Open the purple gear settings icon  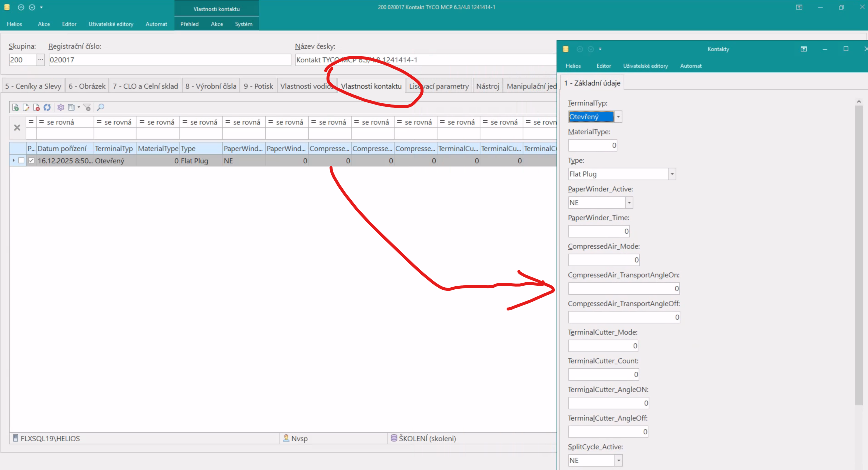(61, 107)
